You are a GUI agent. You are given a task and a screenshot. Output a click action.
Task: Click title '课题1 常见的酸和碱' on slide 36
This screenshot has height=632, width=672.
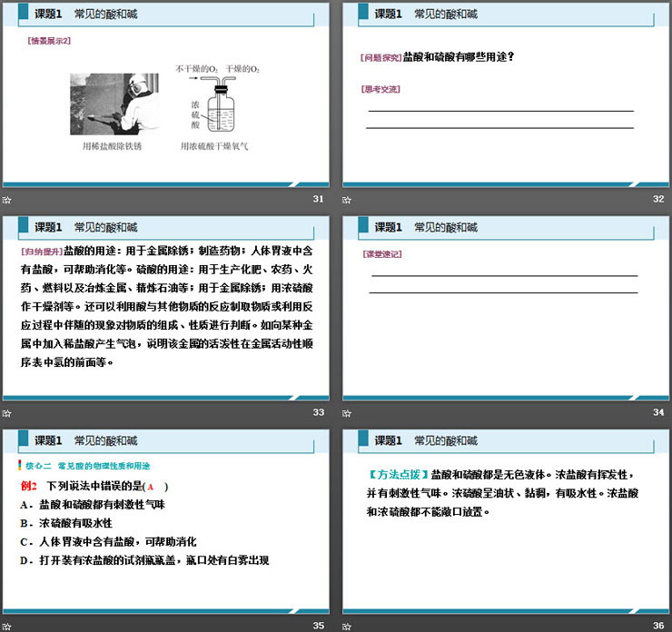426,441
